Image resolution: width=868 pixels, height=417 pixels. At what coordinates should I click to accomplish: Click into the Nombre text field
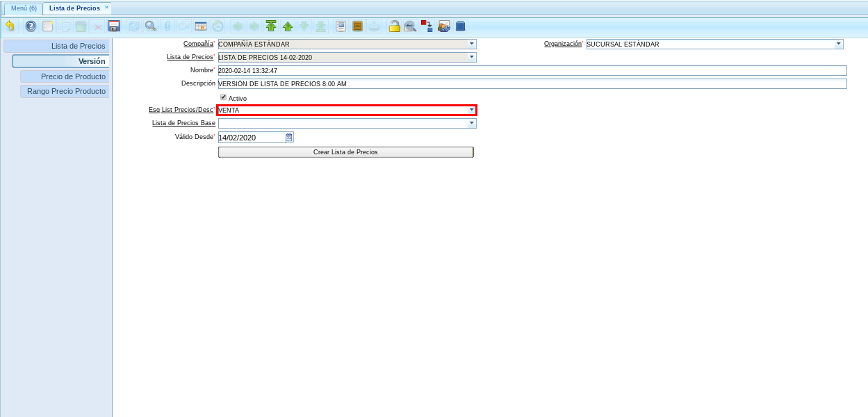532,70
